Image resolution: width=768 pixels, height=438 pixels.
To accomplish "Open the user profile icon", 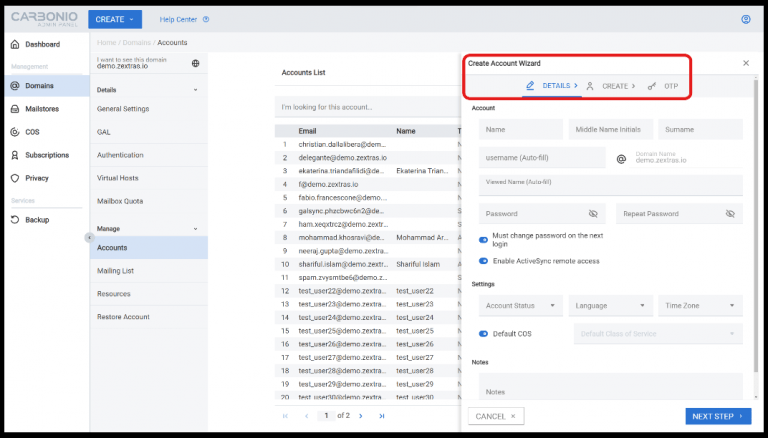I will (x=745, y=19).
